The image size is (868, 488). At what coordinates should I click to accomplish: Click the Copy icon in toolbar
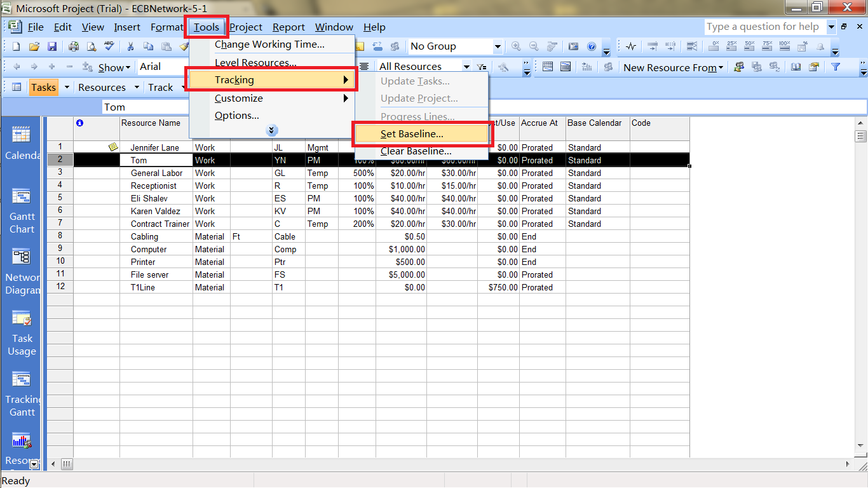148,46
